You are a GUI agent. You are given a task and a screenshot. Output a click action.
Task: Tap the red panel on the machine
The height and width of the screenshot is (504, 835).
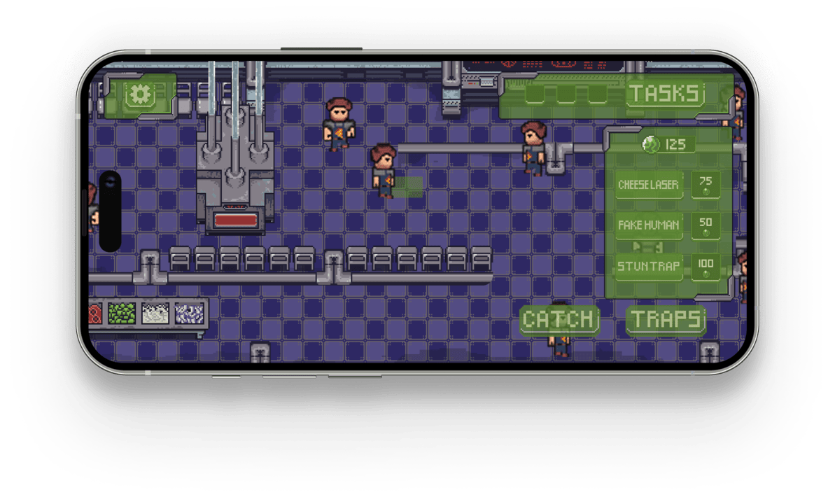(x=235, y=220)
